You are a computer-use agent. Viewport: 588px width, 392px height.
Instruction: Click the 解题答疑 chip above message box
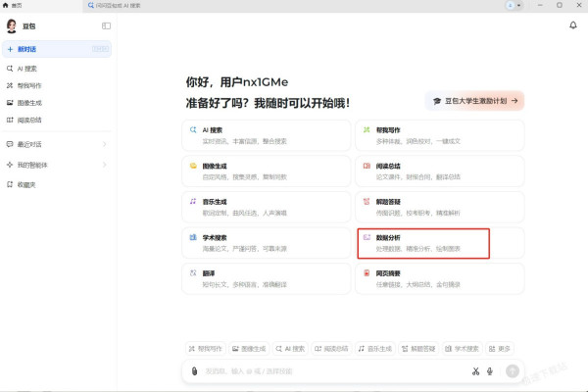[418, 349]
